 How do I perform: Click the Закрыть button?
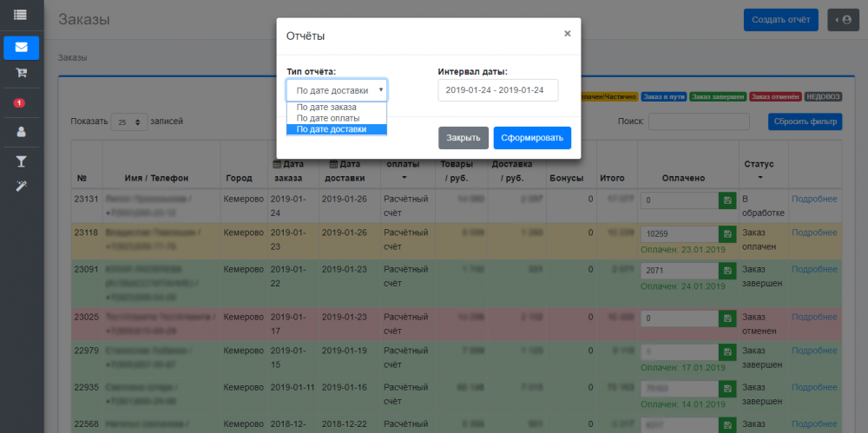click(464, 138)
